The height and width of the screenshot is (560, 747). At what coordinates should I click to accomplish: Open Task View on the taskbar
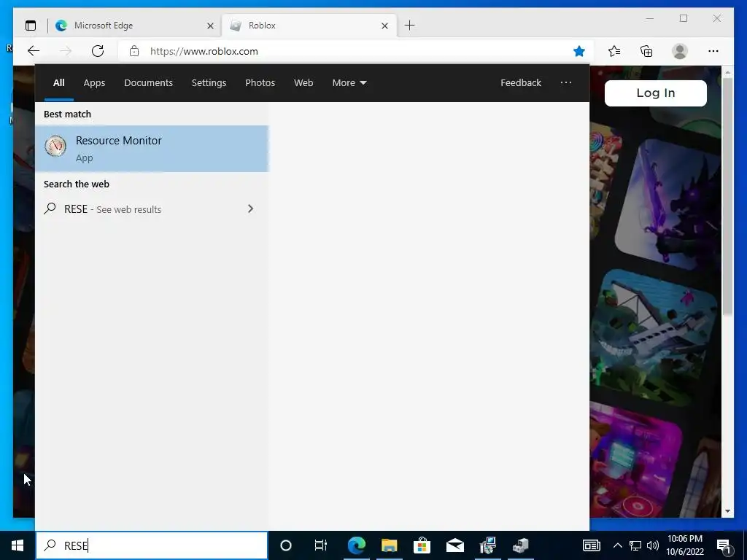[x=321, y=545]
